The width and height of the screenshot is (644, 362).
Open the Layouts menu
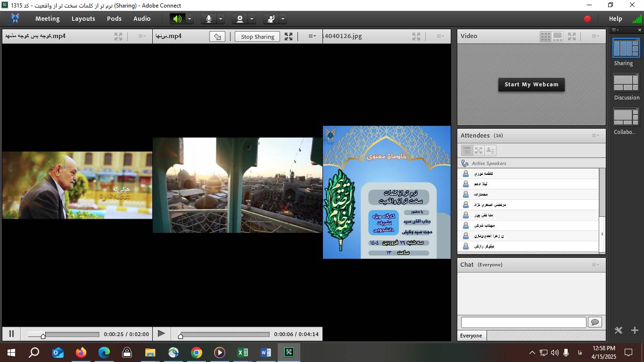pos(83,19)
